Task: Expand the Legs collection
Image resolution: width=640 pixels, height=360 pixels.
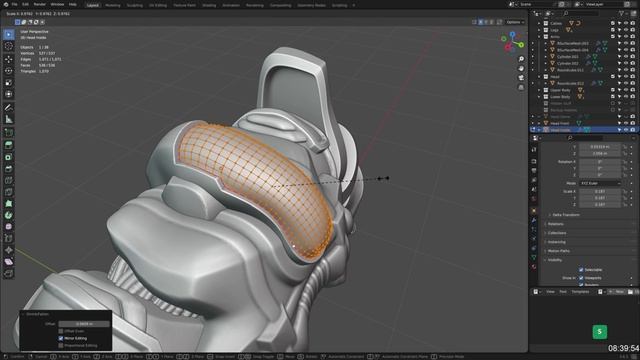Action: coord(539,30)
